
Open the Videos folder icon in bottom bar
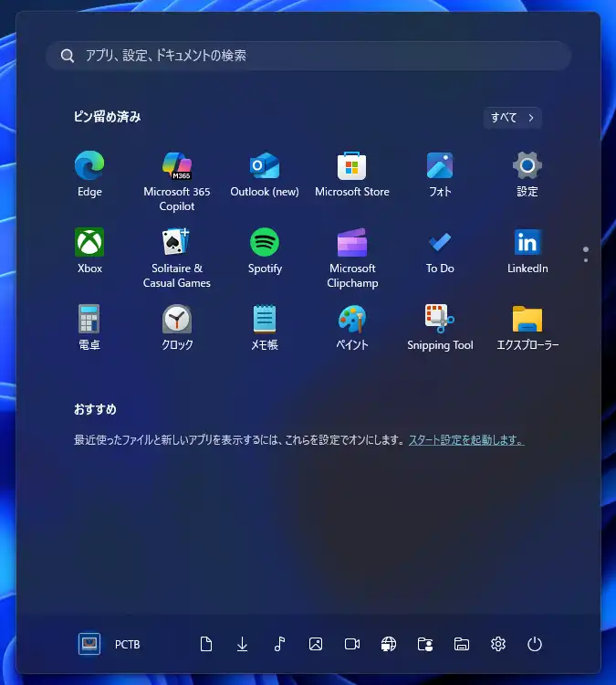point(352,644)
